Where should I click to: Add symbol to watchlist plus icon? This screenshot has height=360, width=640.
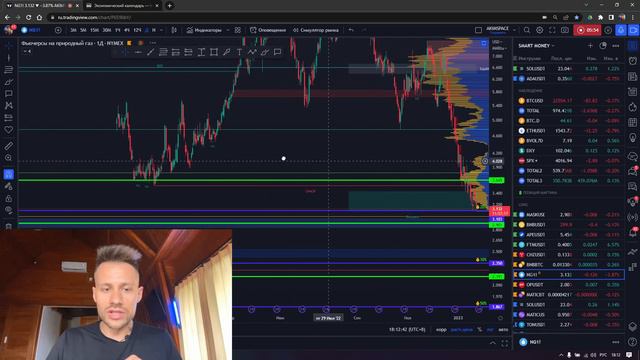(590, 46)
